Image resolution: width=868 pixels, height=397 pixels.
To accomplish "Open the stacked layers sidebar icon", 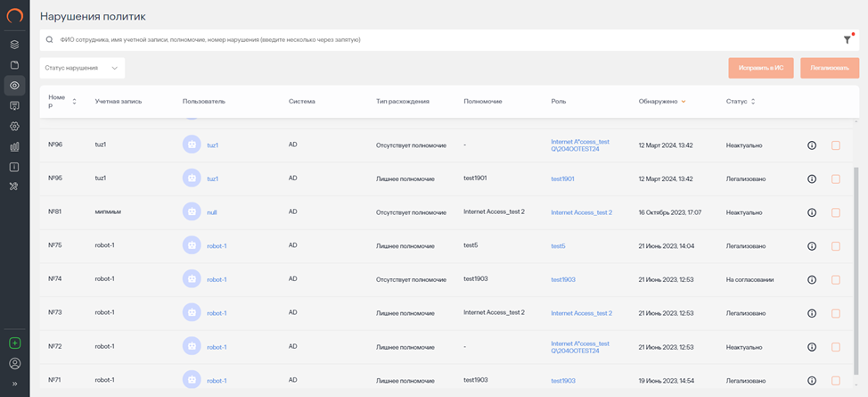I will tap(15, 45).
